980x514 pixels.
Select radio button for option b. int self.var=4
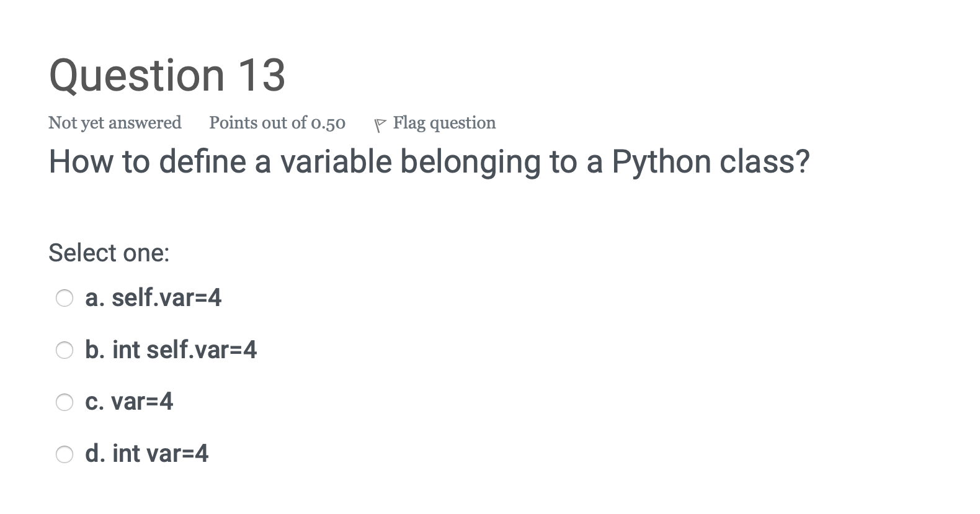pyautogui.click(x=65, y=350)
